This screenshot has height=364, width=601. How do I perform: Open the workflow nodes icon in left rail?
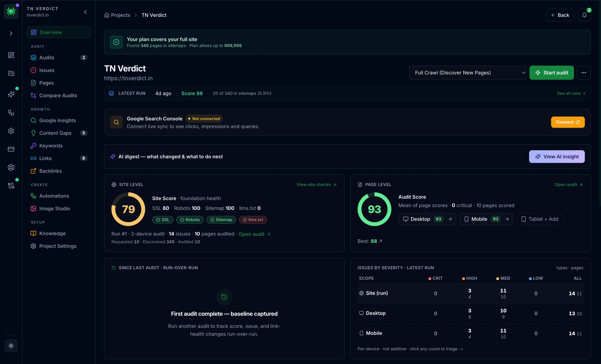(11, 112)
